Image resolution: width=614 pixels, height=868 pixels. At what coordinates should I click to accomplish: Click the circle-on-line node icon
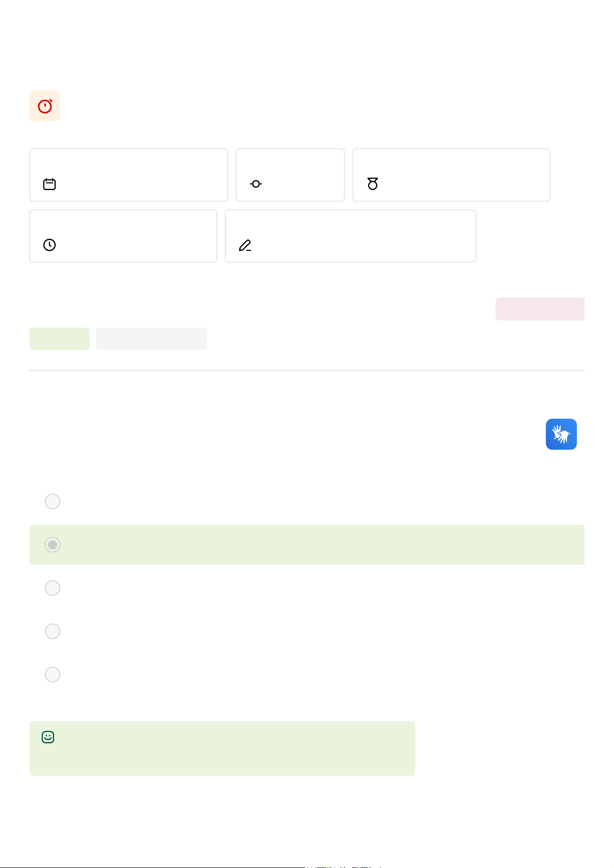point(256,184)
